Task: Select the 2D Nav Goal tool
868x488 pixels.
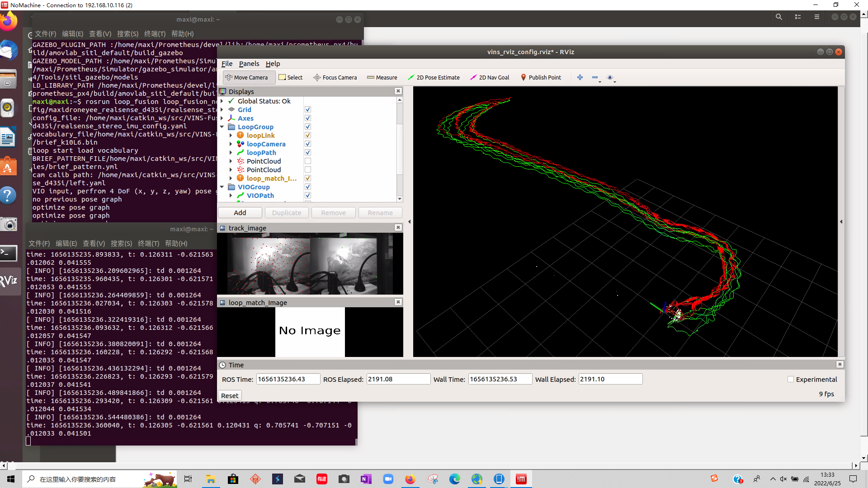Action: [490, 77]
